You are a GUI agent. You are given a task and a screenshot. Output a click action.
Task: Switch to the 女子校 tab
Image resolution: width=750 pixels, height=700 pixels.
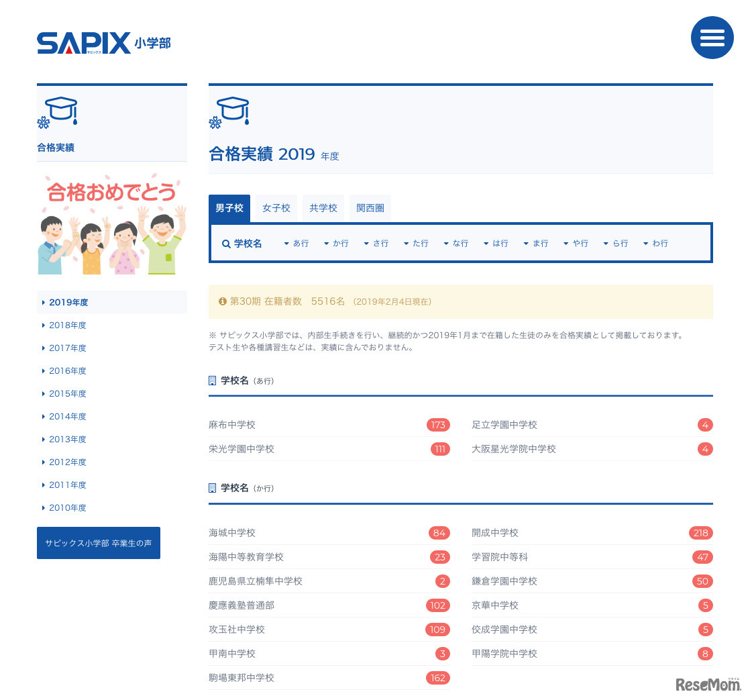point(276,208)
